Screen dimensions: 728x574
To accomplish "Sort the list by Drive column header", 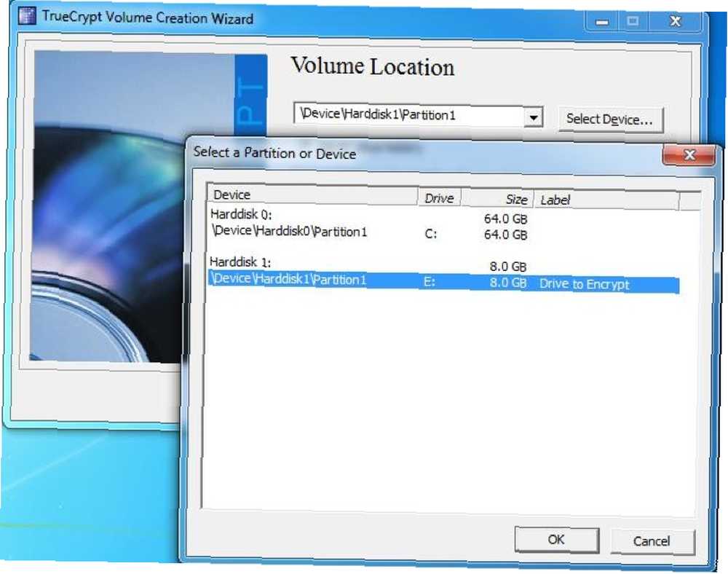I will coord(439,198).
